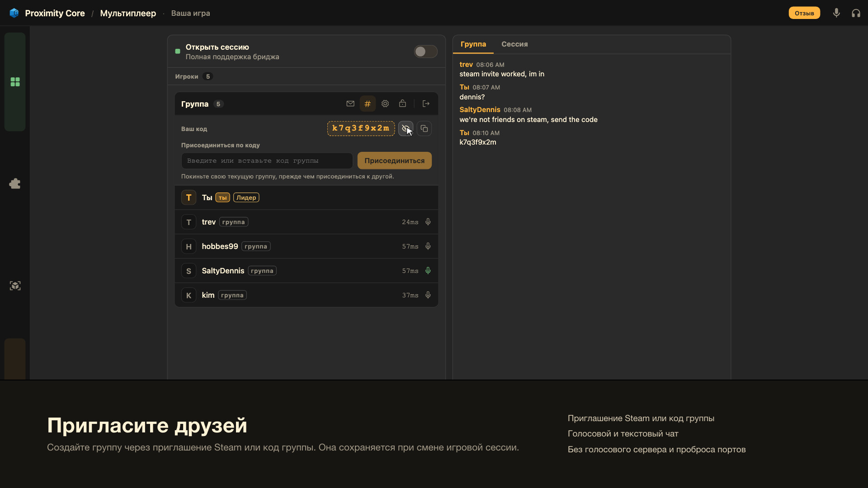Click the envelope invite icon in Группа header

350,104
